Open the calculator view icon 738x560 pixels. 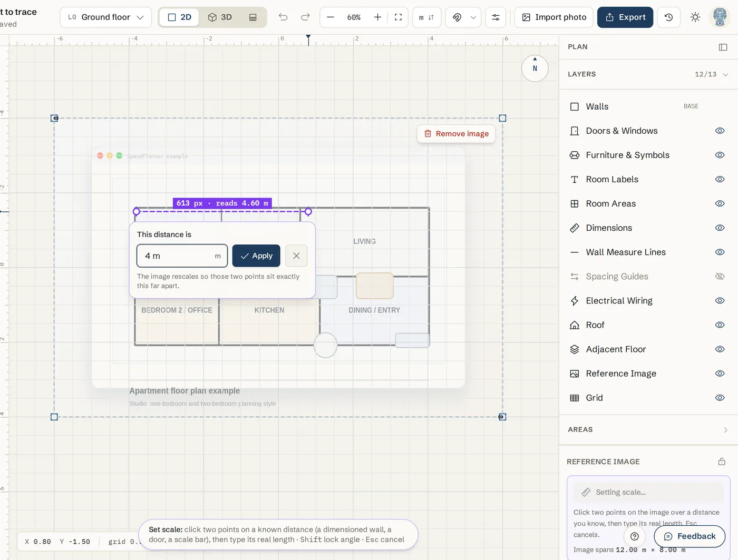tap(253, 17)
